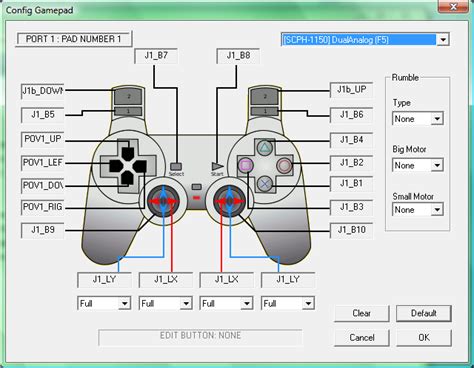Click the D-pad left arrow on gamepad

pyautogui.click(x=116, y=166)
